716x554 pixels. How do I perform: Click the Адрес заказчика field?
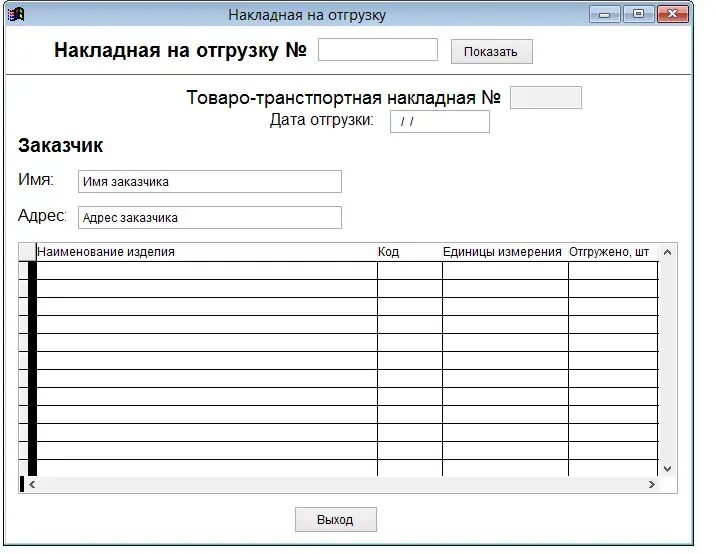210,218
